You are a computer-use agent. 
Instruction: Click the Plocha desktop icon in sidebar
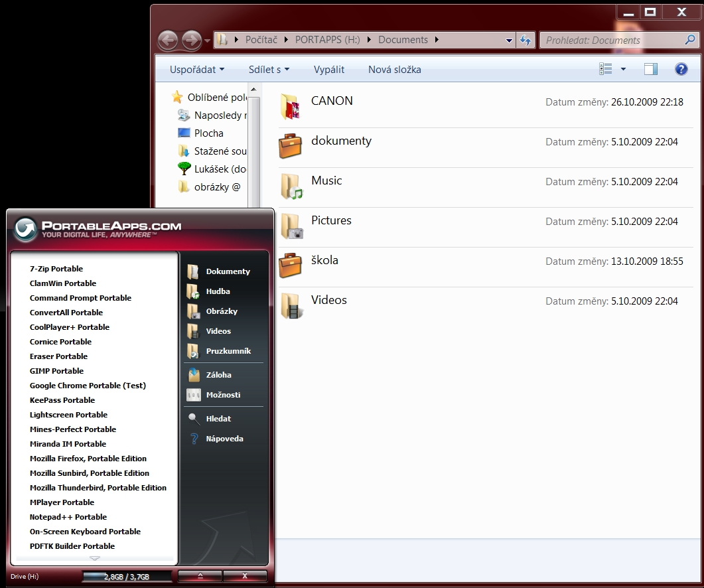point(184,133)
